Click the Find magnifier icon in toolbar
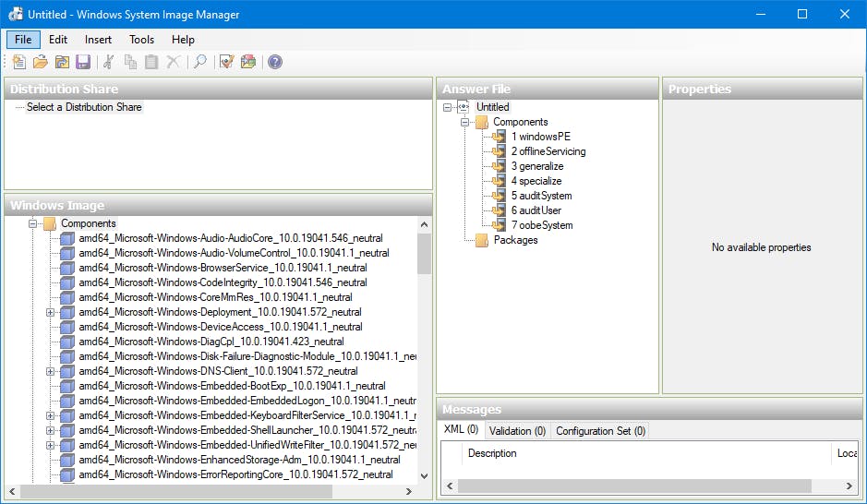 coord(199,62)
